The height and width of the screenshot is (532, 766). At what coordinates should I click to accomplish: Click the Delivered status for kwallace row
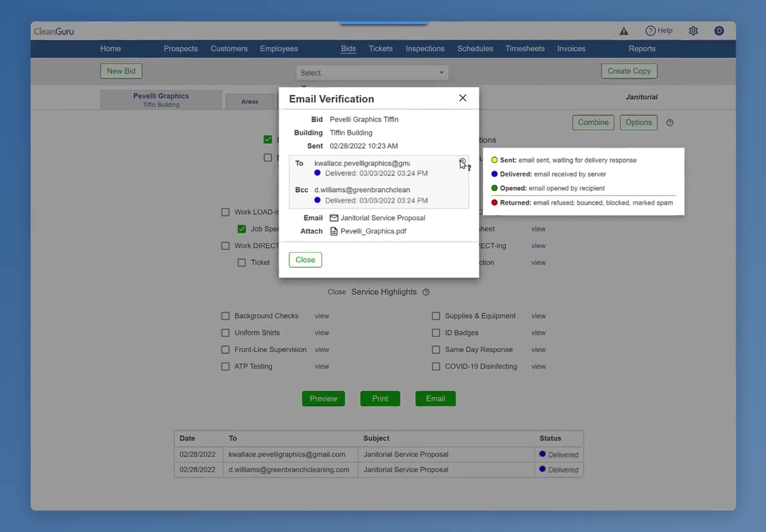[x=559, y=454]
